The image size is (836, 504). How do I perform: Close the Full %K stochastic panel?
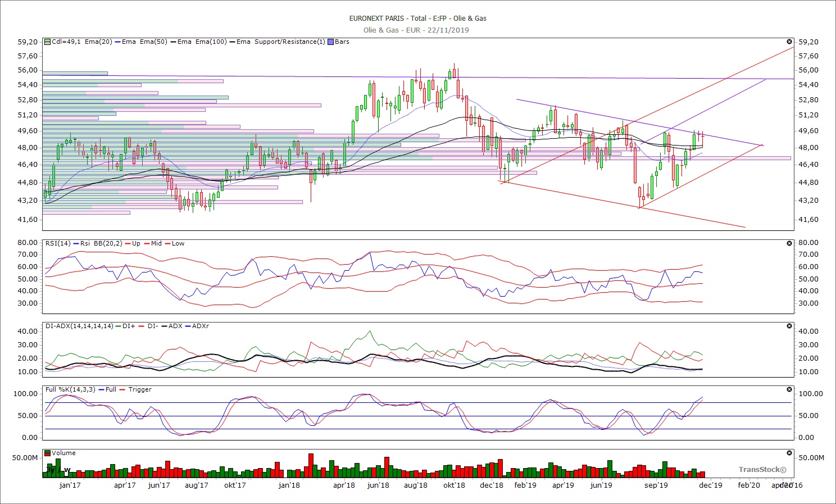(789, 389)
